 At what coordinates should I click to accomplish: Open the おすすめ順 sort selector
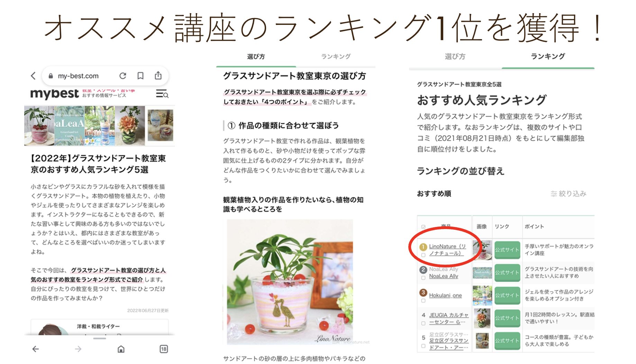coord(434,194)
